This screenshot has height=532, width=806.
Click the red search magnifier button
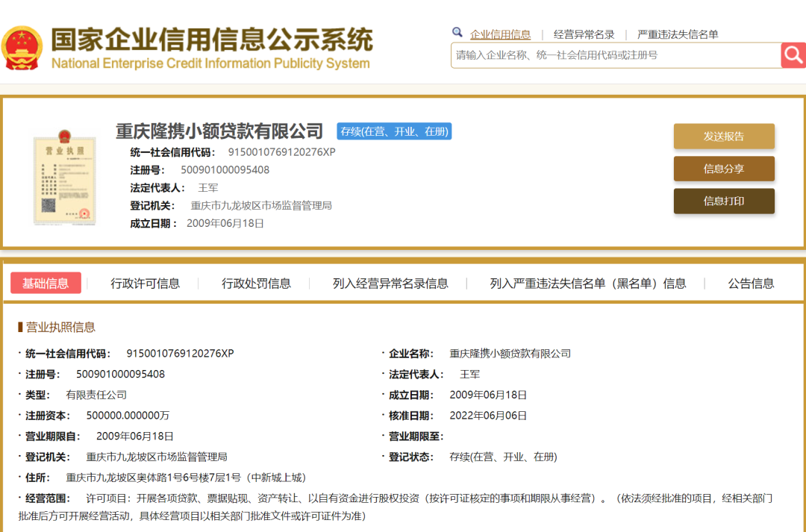(x=793, y=54)
